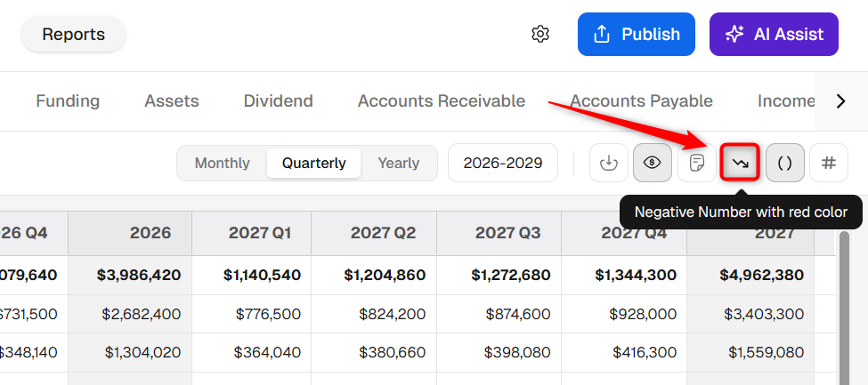Screen dimensions: 868x385
Task: Select the $2,682,400 cell
Action: tap(130, 314)
